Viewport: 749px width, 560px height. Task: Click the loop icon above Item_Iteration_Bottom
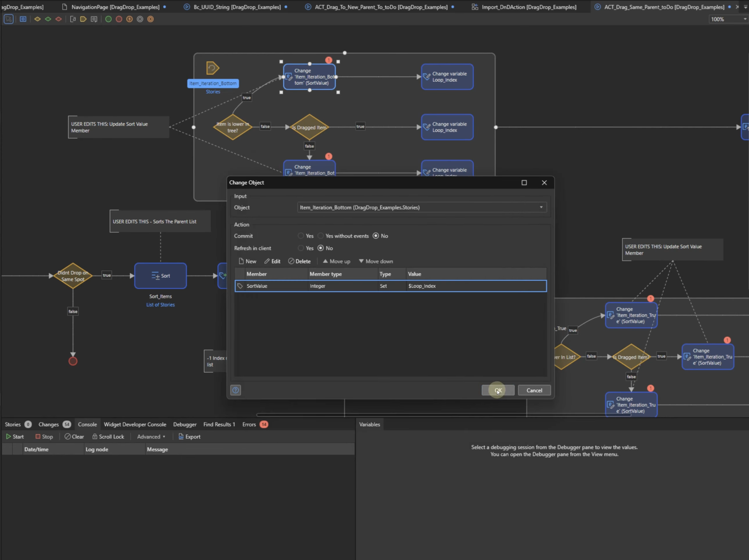pyautogui.click(x=212, y=68)
